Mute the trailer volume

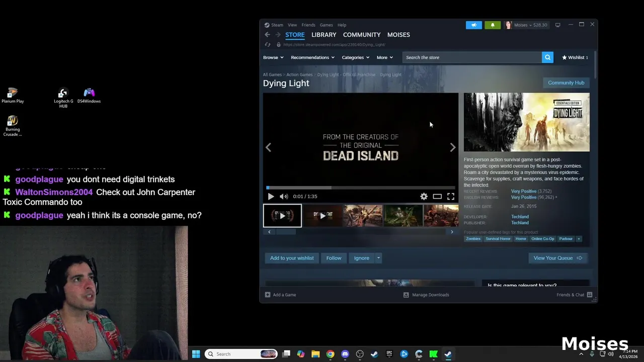(x=284, y=197)
